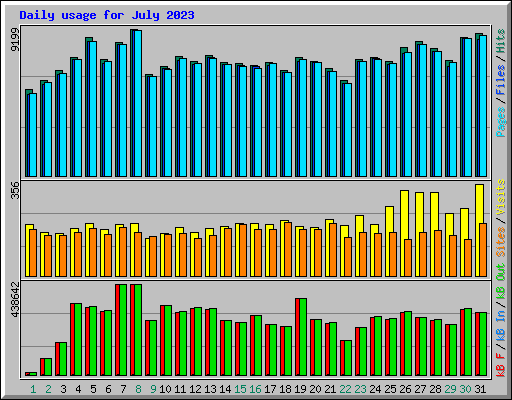
Task: Click day 8 on the x-axis
Action: click(138, 389)
